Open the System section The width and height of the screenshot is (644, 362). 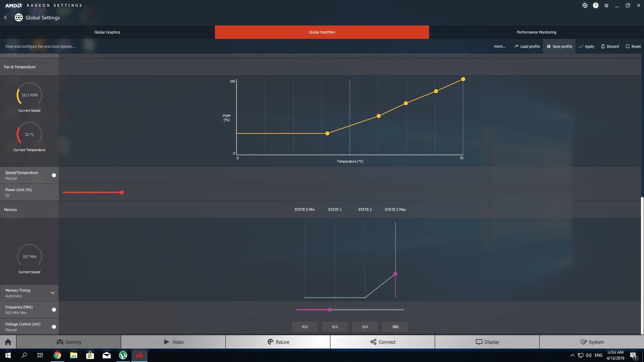(x=592, y=342)
